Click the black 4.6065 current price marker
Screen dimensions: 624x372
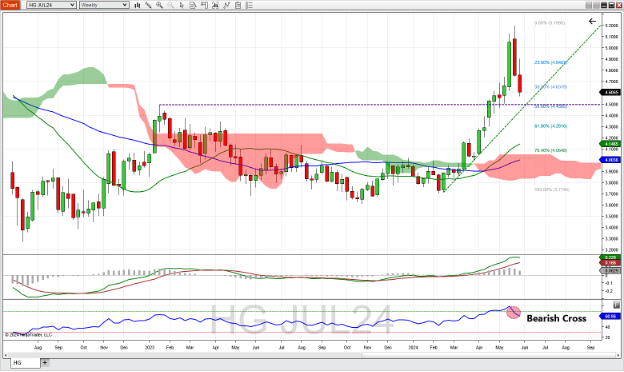[x=610, y=92]
